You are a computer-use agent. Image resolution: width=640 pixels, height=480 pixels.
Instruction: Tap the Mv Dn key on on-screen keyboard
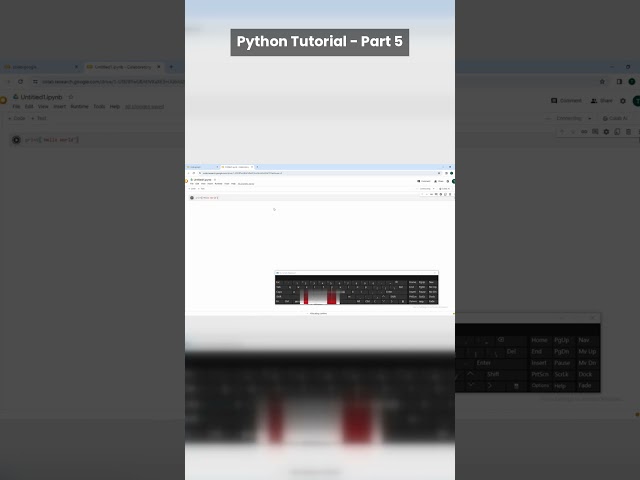click(x=587, y=363)
